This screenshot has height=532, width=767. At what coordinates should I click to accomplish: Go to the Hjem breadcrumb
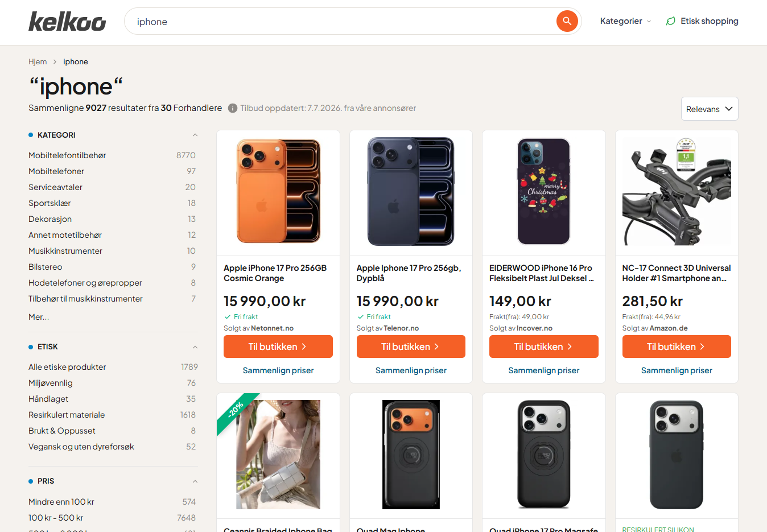(x=38, y=61)
